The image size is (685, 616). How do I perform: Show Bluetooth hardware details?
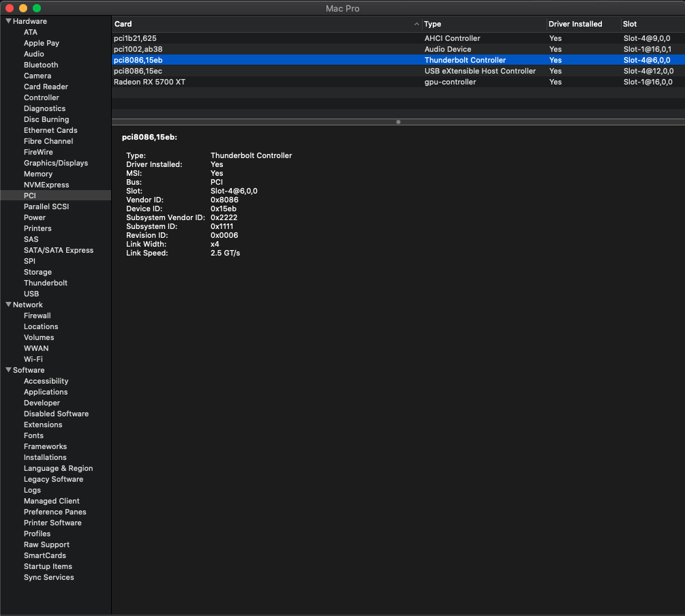(x=41, y=65)
